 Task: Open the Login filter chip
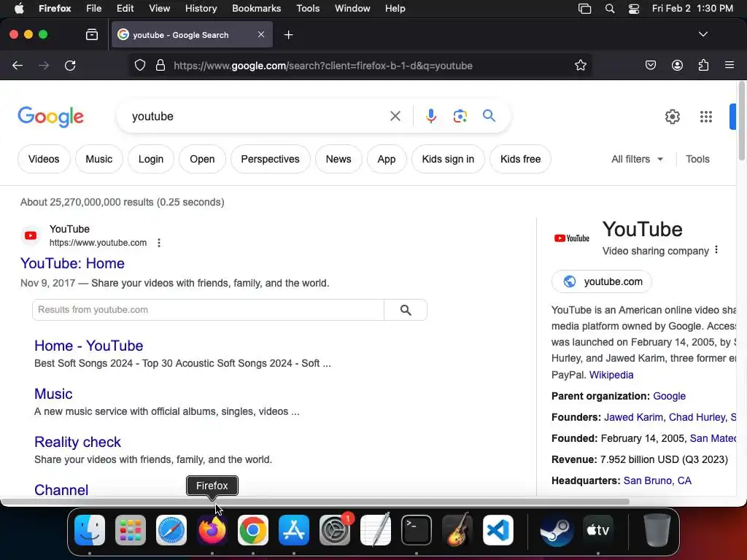[x=150, y=159]
